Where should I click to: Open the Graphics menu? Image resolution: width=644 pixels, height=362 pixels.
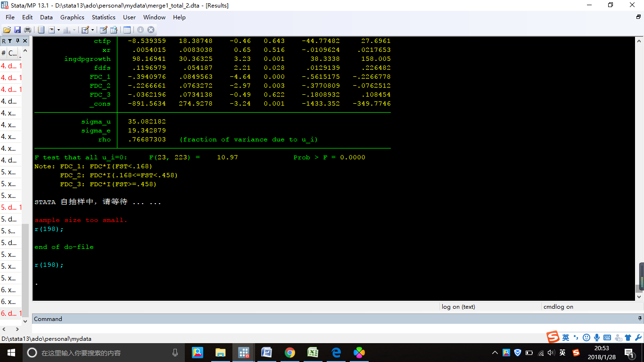pyautogui.click(x=72, y=17)
